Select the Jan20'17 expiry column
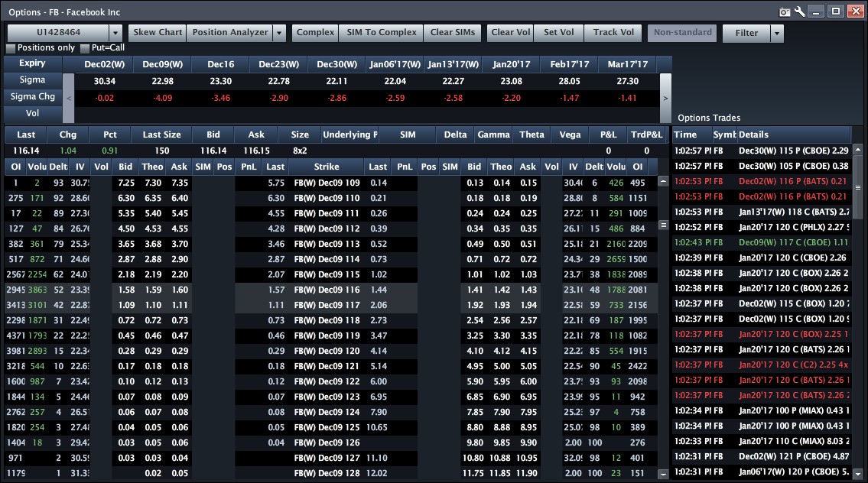 512,63
